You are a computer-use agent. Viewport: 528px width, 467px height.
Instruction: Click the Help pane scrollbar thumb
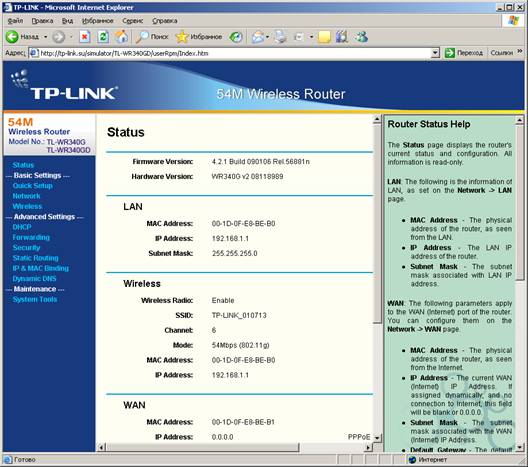520,202
